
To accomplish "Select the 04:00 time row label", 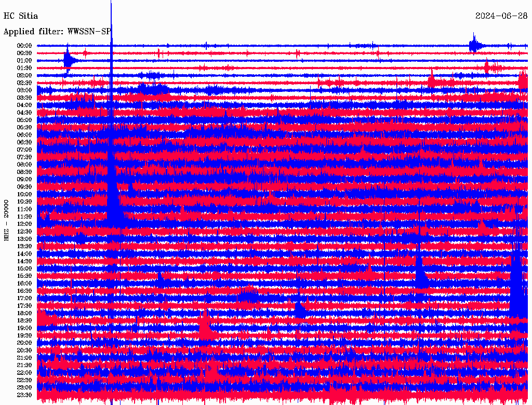I will coord(24,105).
